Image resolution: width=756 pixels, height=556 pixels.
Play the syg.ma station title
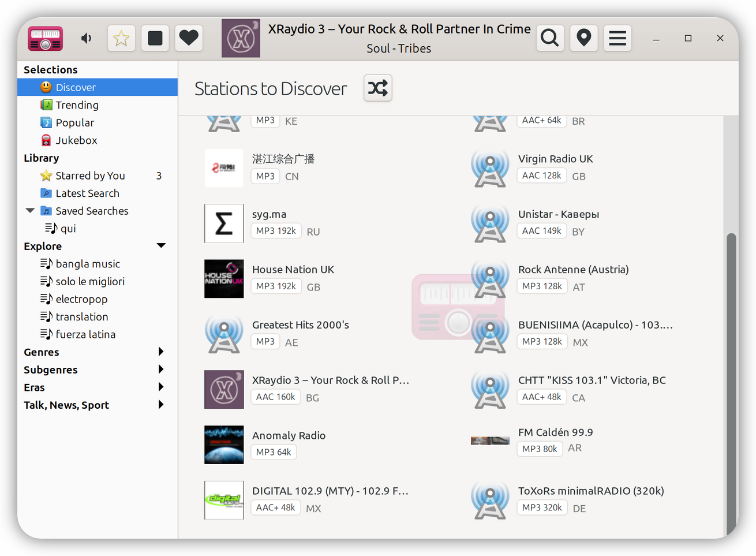[269, 214]
